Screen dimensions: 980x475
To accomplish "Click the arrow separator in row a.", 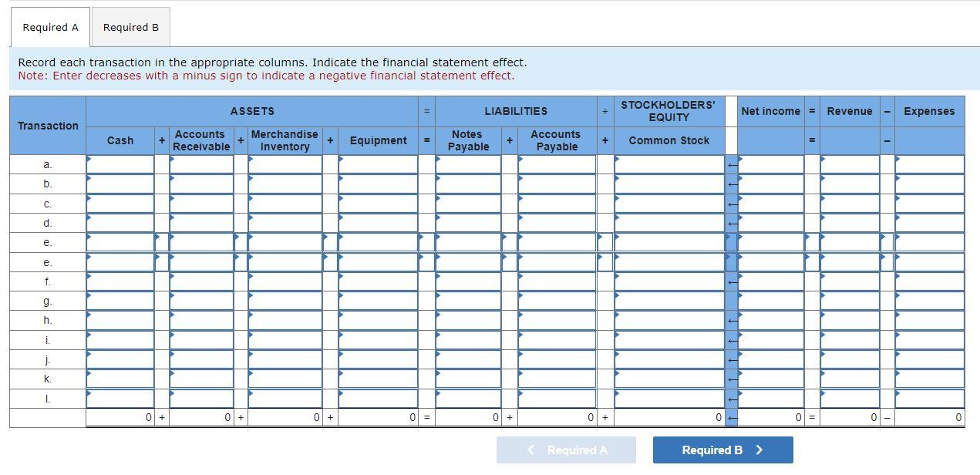I will pyautogui.click(x=732, y=165).
